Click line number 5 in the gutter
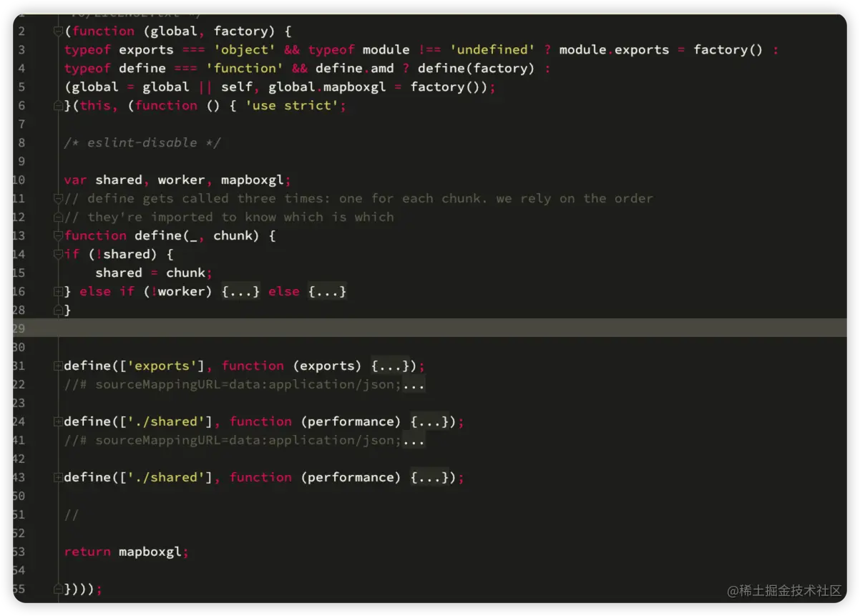Viewport: 860px width, 616px height. (21, 87)
